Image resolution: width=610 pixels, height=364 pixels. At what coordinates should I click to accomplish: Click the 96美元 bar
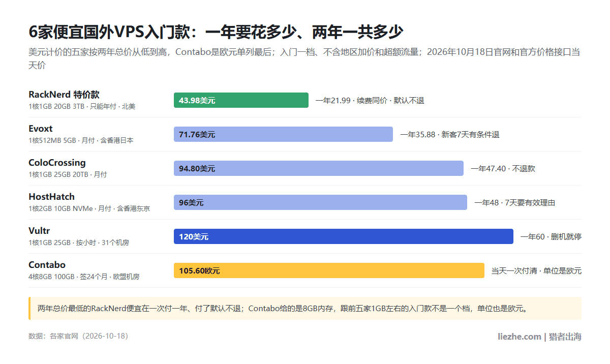pyautogui.click(x=320, y=202)
